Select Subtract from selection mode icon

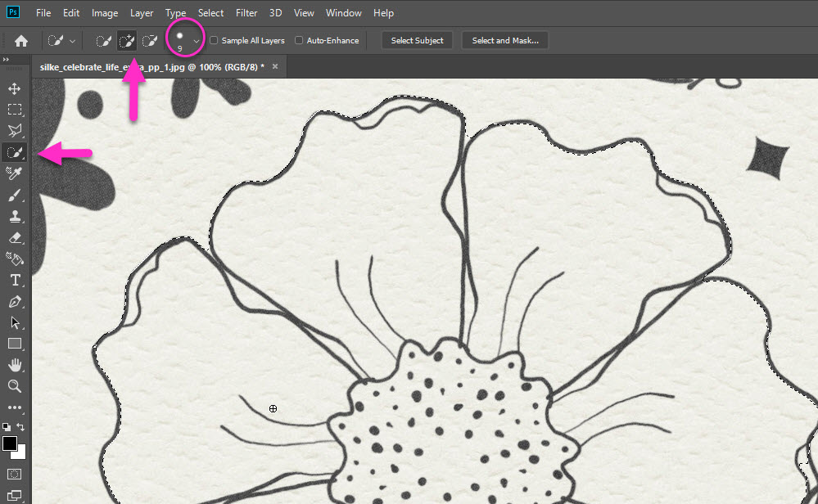click(150, 40)
